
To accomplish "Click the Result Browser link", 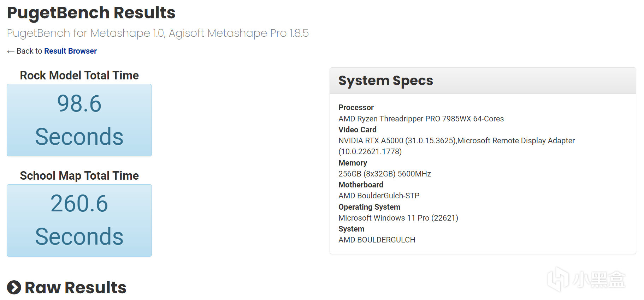I will click(x=70, y=51).
